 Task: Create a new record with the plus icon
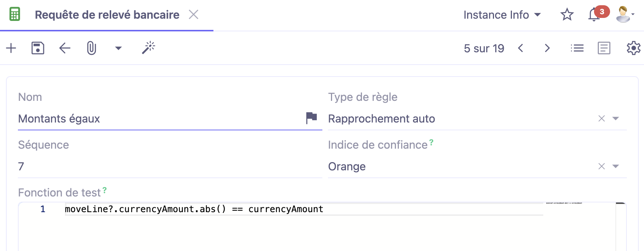pos(11,48)
